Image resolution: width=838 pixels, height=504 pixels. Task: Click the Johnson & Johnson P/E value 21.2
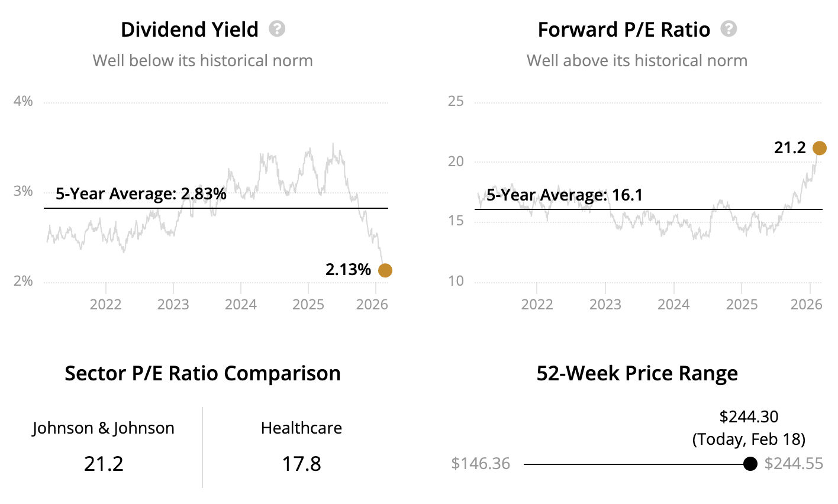(x=104, y=463)
